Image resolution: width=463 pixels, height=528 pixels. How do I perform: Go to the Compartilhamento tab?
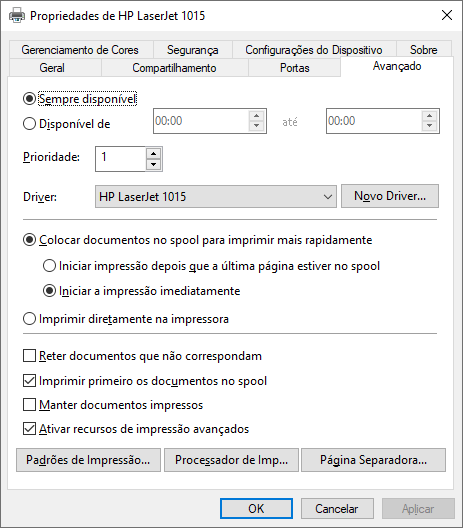tap(174, 68)
